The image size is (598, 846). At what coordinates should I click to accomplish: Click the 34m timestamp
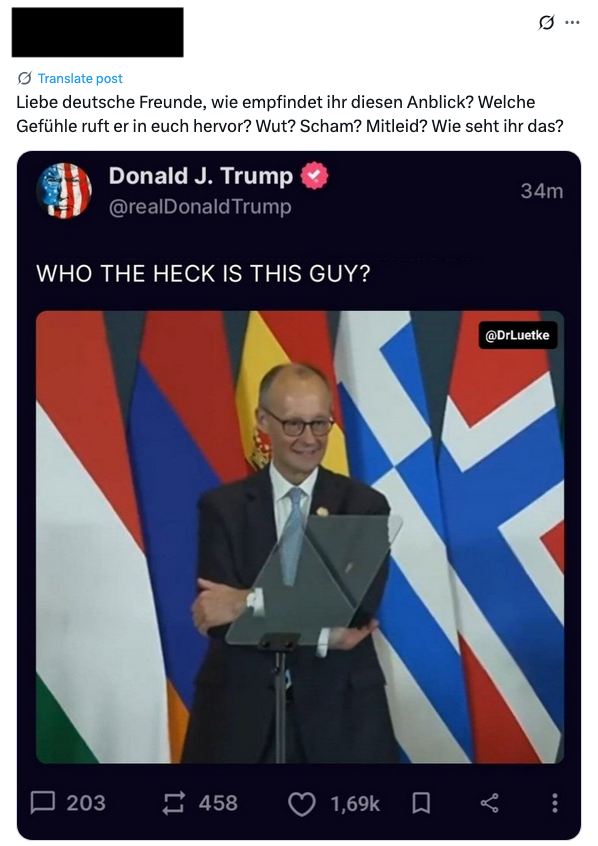coord(541,191)
